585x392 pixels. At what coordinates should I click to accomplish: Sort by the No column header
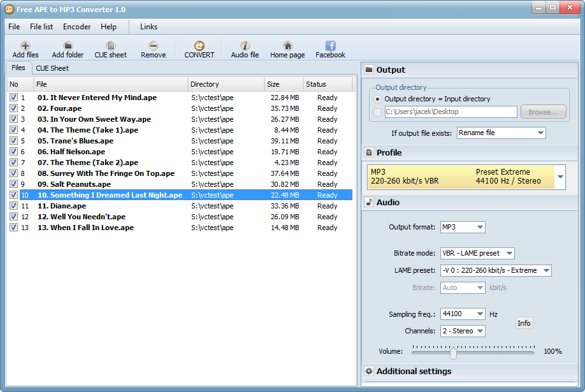20,84
